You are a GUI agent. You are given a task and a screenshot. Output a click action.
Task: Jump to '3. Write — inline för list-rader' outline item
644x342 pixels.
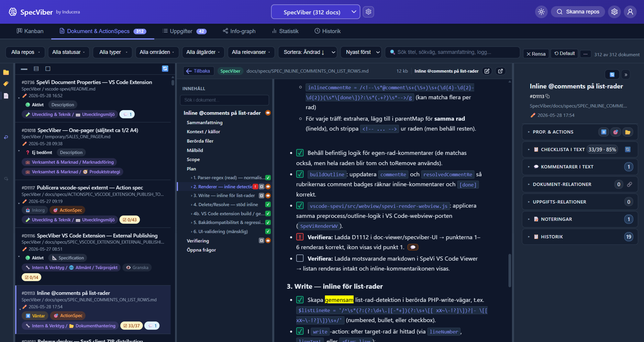(x=224, y=196)
